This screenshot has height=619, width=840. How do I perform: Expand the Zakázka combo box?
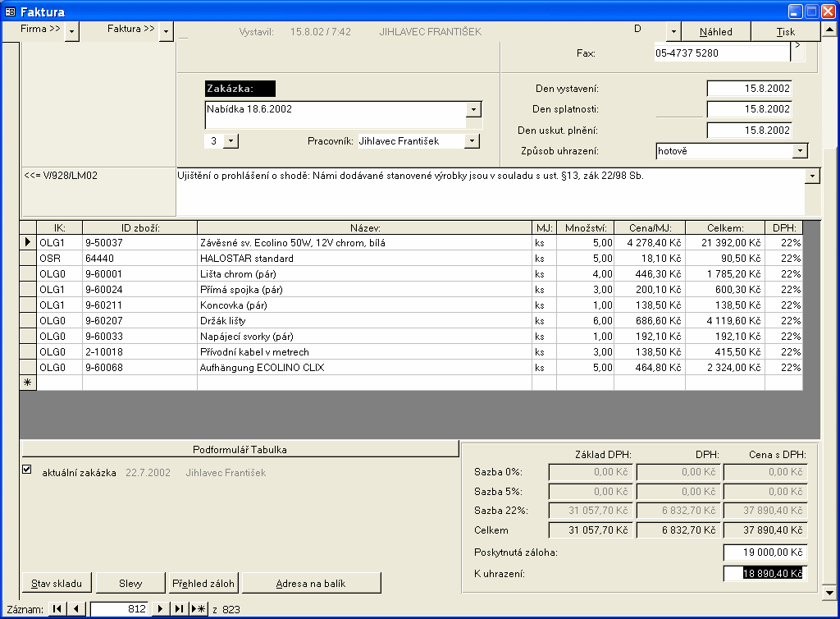coord(473,109)
